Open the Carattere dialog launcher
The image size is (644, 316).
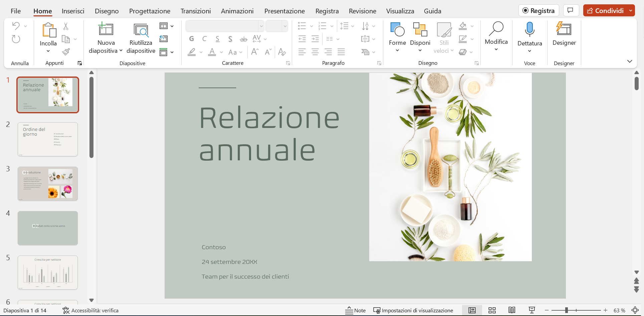click(x=288, y=63)
